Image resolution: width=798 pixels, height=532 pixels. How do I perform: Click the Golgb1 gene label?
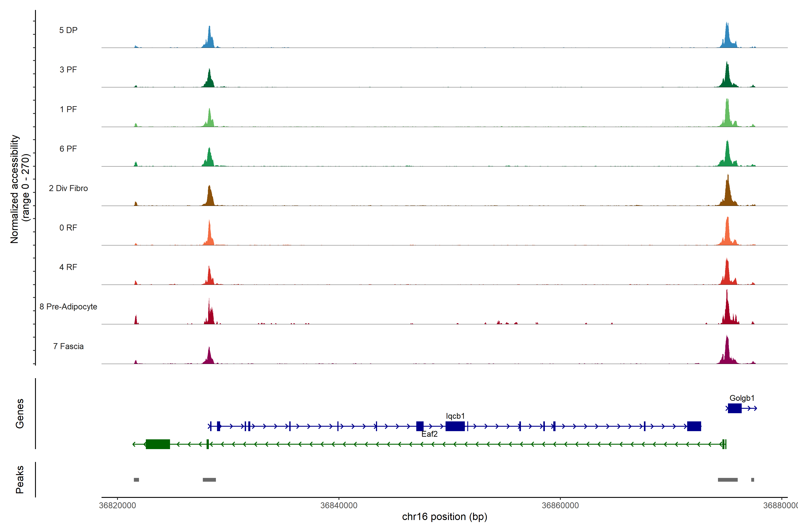tap(742, 398)
